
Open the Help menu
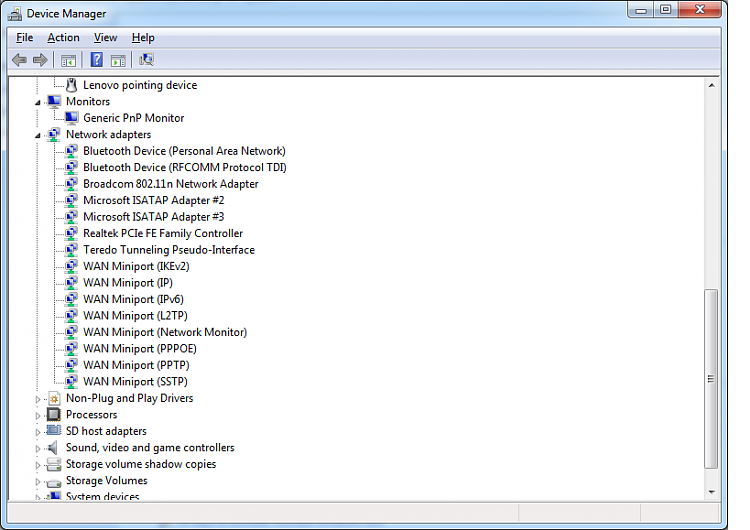143,37
